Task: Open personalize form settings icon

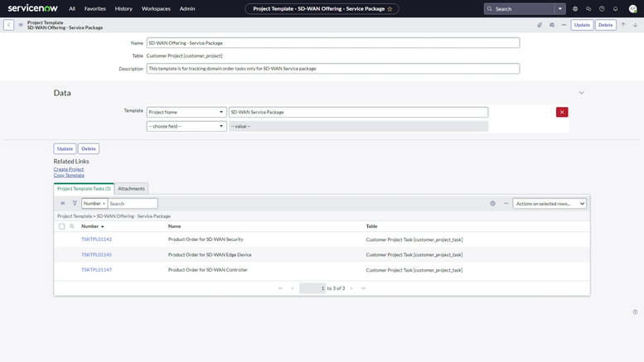Action: click(x=552, y=25)
